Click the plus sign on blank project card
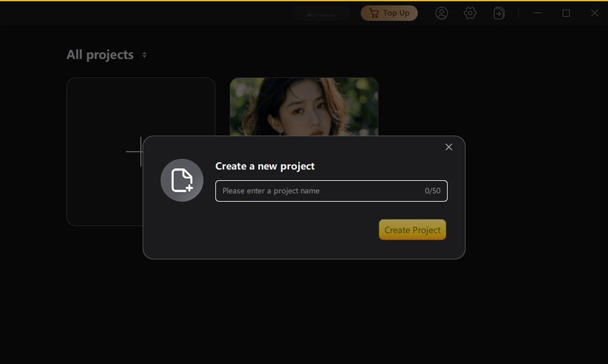 [134, 151]
